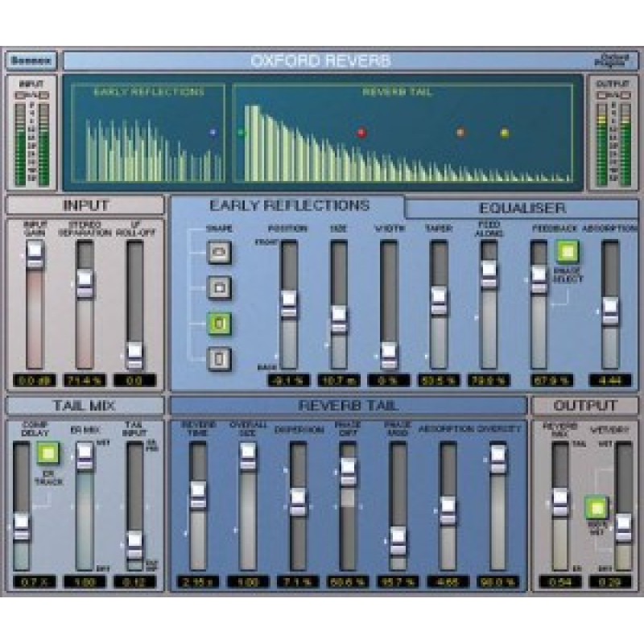Screen dimensions: 644x644
Task: Switch to the Equaliser tab
Action: pyautogui.click(x=522, y=208)
